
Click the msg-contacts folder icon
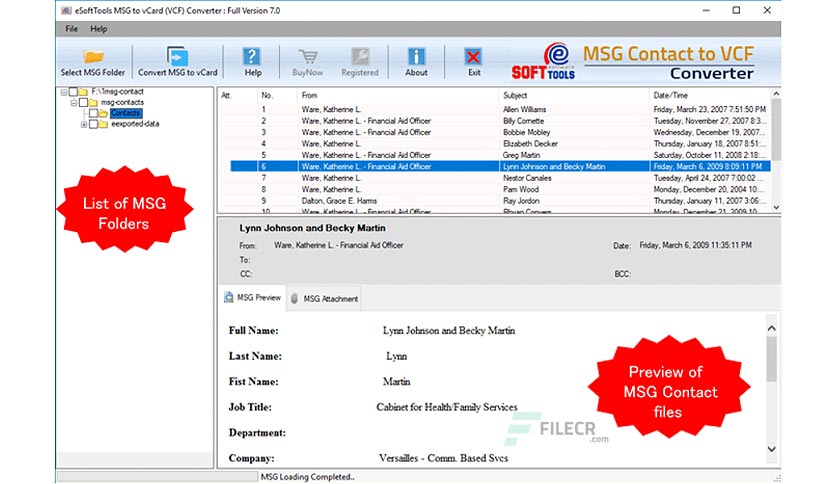coord(93,102)
